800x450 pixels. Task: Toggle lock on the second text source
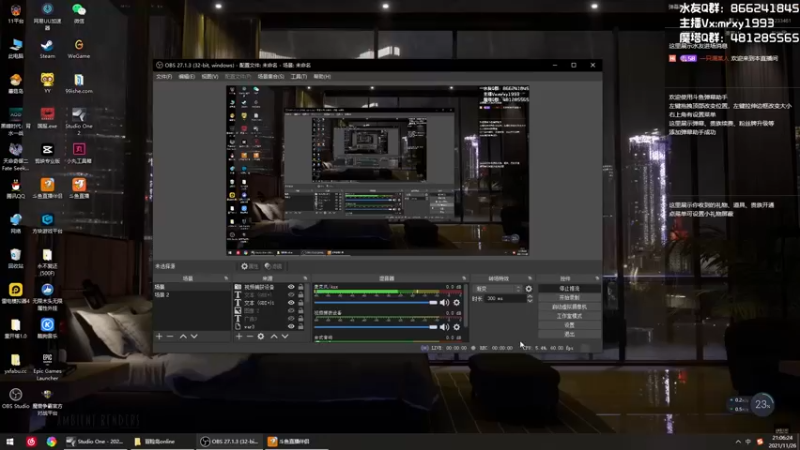click(x=301, y=295)
